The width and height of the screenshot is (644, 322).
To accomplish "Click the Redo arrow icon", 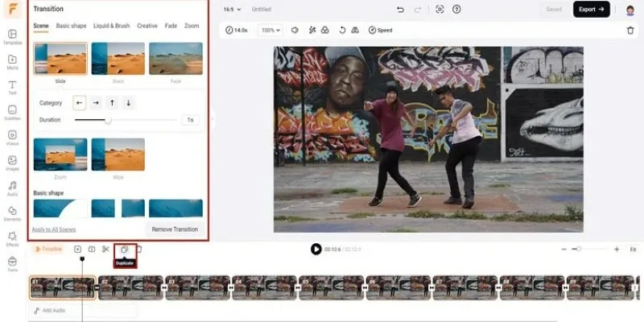I will click(418, 10).
